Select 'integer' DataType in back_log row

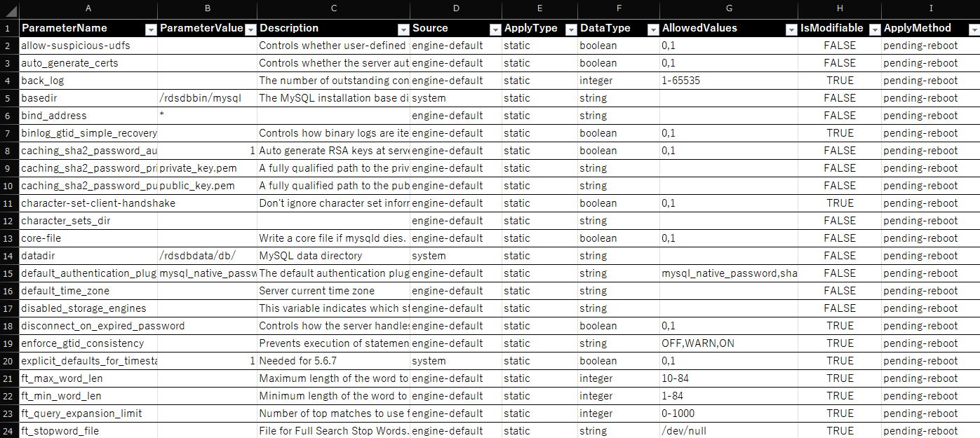point(619,81)
